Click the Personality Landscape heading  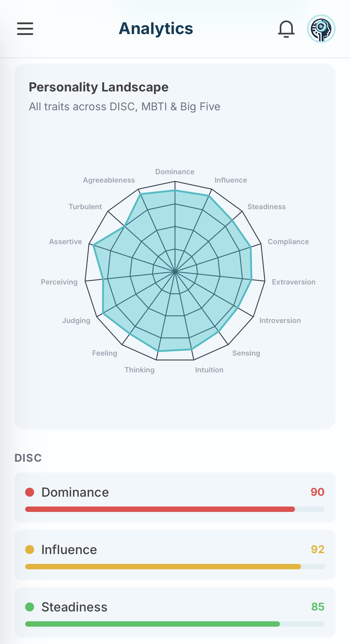pyautogui.click(x=99, y=87)
